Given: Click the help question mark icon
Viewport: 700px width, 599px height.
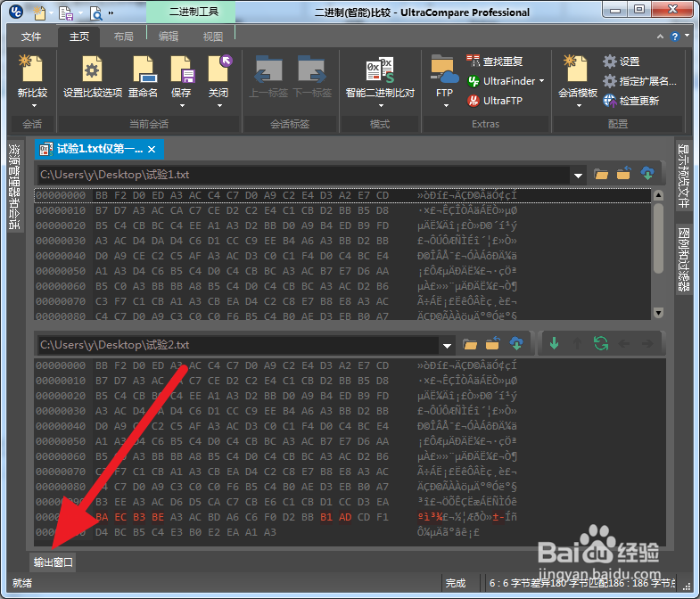Looking at the screenshot, I should pos(674,37).
